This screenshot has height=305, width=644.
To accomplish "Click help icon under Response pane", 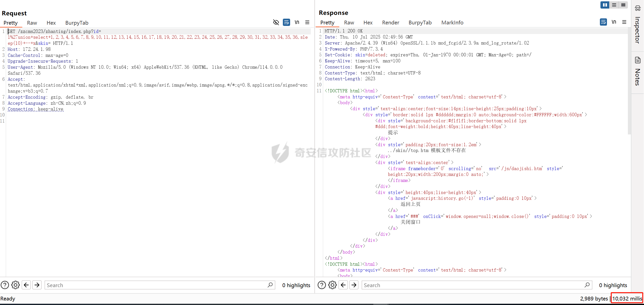I will [x=322, y=285].
